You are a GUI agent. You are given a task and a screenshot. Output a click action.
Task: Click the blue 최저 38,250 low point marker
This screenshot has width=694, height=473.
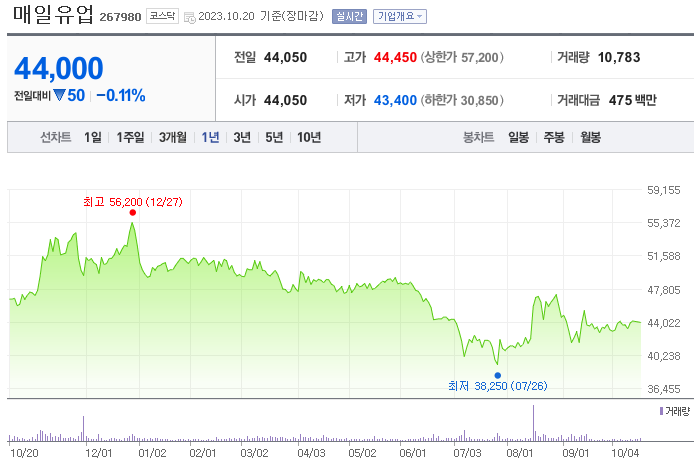[x=497, y=376]
